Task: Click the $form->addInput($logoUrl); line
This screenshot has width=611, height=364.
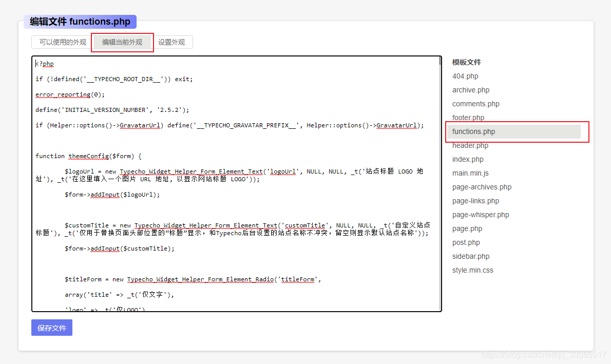Action: 112,195
